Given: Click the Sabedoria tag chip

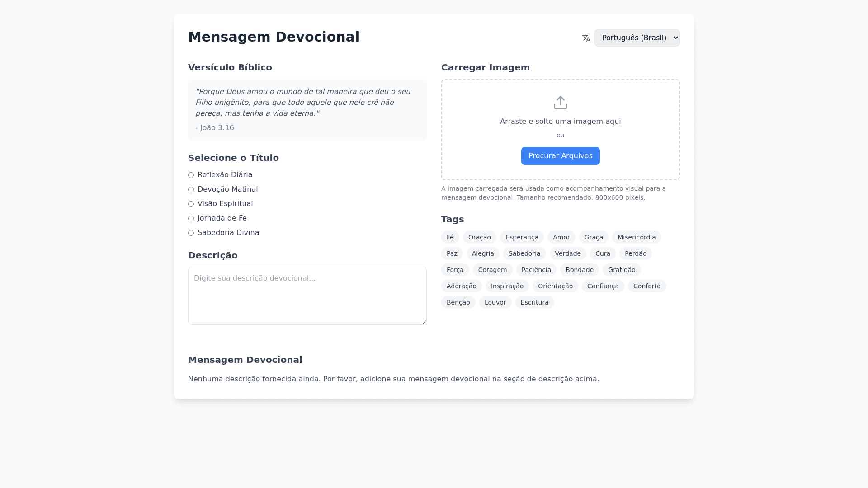Looking at the screenshot, I should point(524,254).
